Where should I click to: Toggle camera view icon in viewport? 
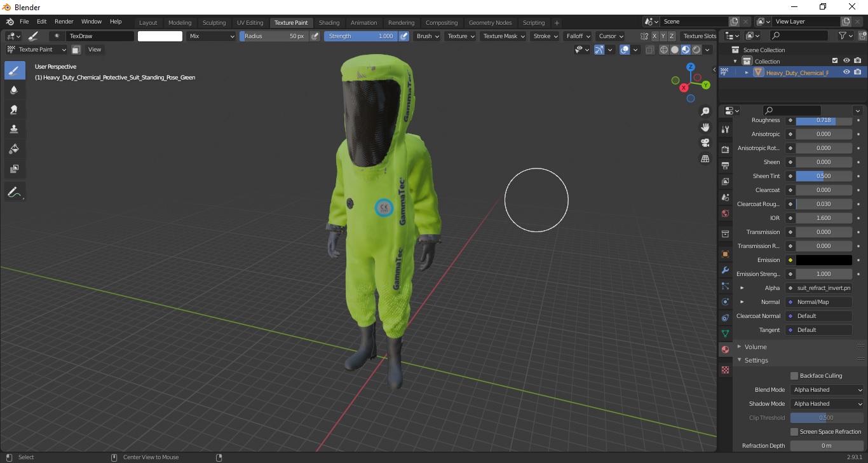(705, 142)
